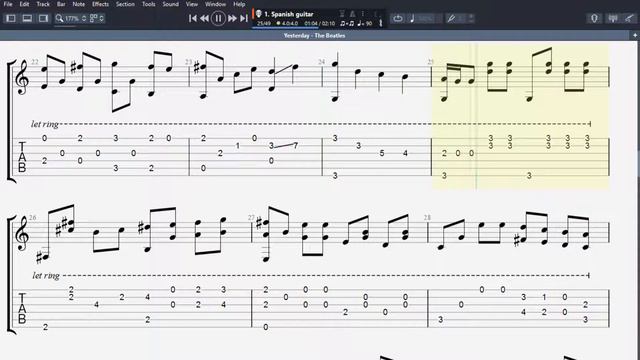Screen dimensions: 640x360
Task: Select track name 1. Spanish guitar
Action: tap(289, 14)
